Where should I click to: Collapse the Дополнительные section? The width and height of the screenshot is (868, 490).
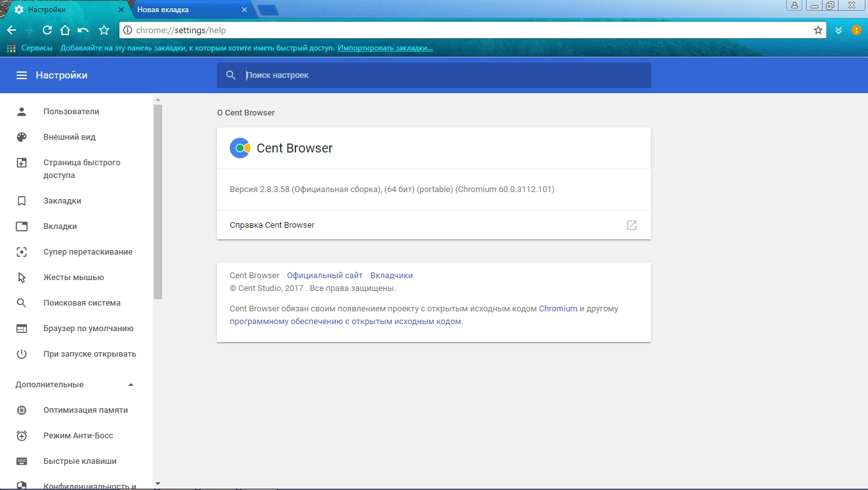(131, 385)
